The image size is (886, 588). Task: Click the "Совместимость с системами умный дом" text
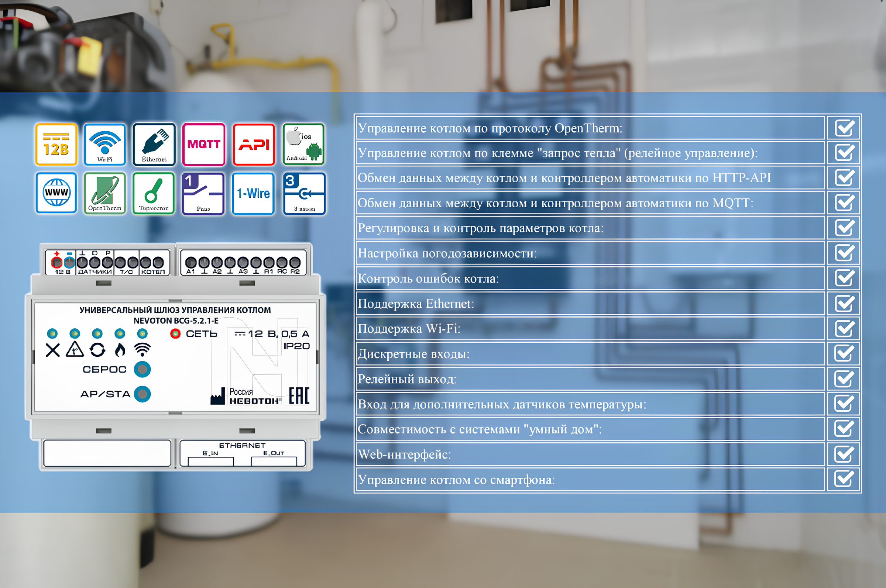480,429
